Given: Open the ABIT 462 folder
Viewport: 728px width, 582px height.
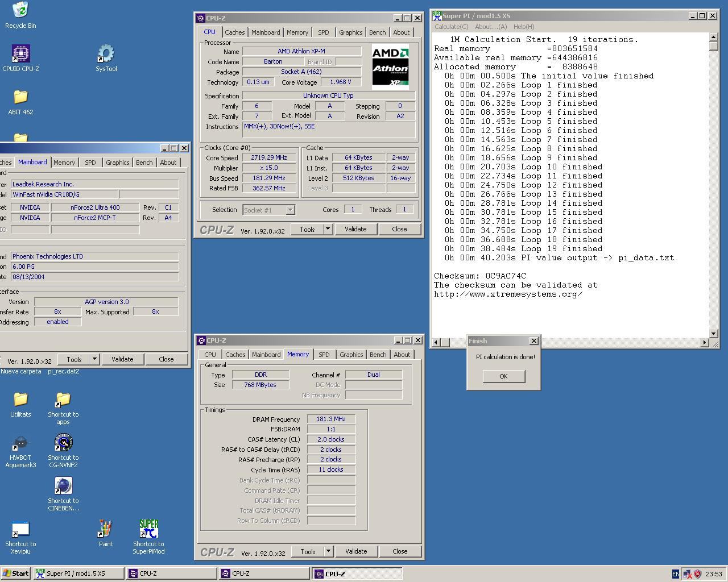Looking at the screenshot, I should coord(20,98).
